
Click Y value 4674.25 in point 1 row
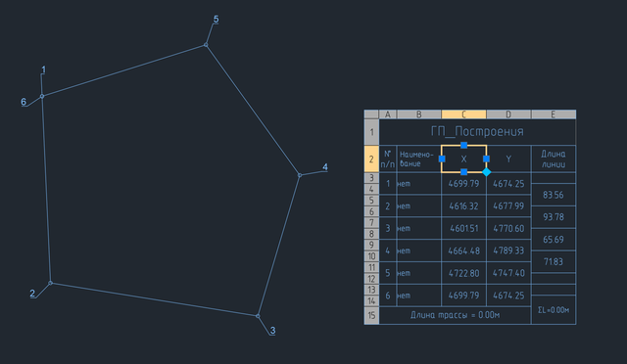click(x=508, y=184)
